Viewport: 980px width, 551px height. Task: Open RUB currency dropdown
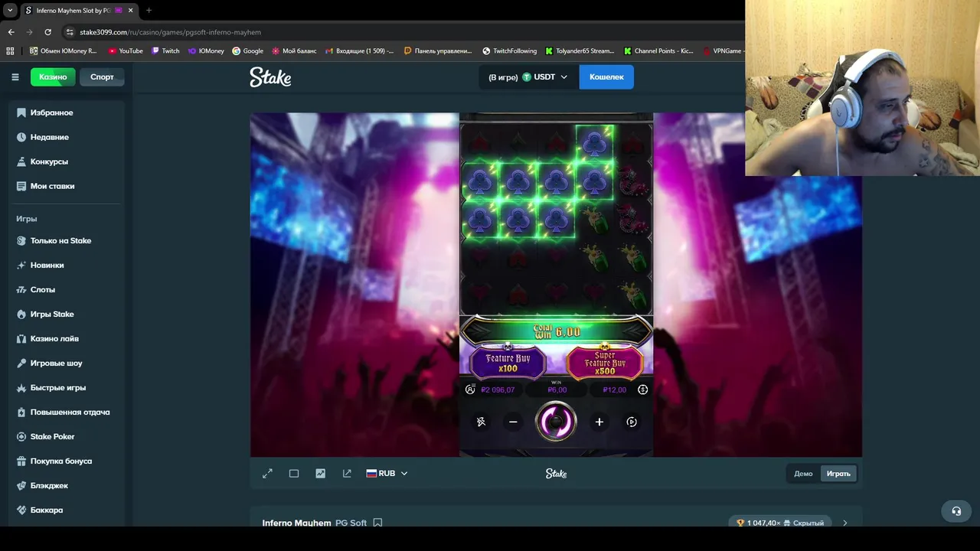(387, 474)
